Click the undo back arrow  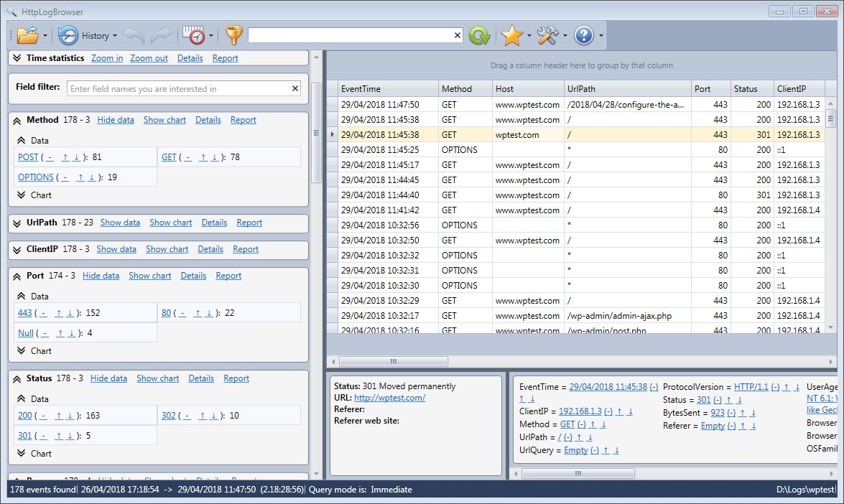pos(134,35)
